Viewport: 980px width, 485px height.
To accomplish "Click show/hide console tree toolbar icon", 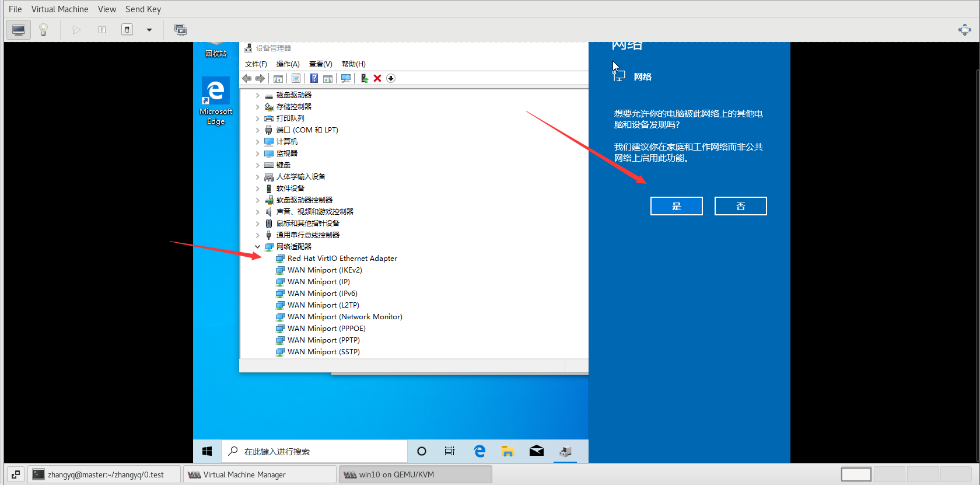I will (x=278, y=78).
